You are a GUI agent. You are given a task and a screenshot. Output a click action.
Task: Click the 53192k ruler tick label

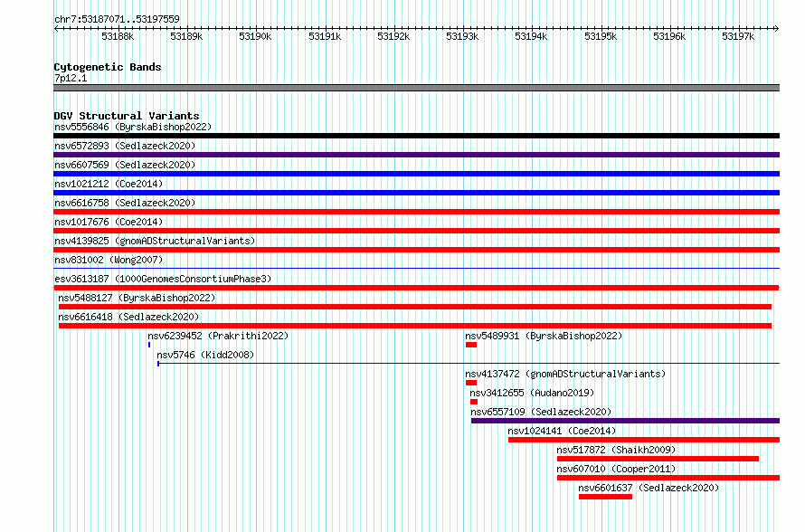point(393,36)
